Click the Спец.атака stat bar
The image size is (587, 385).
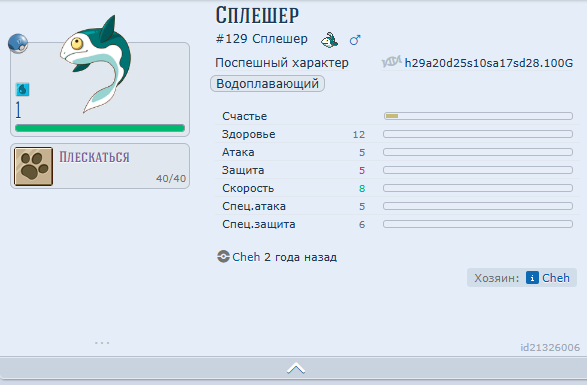478,206
